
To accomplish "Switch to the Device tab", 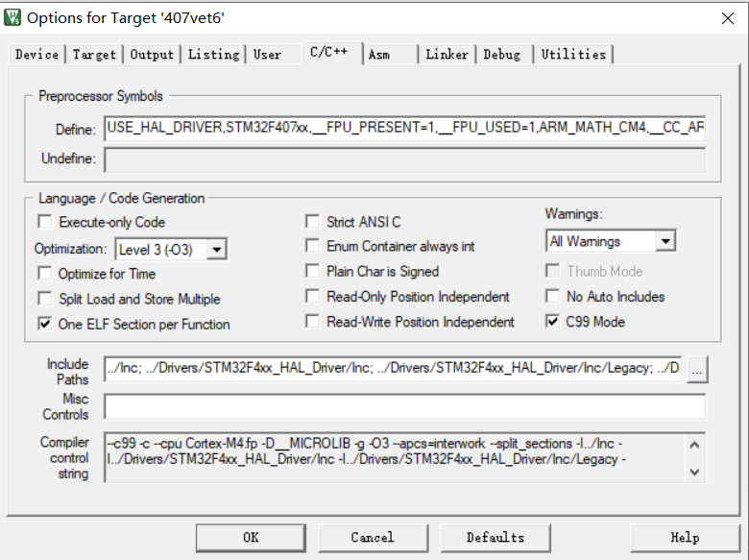I will (36, 55).
